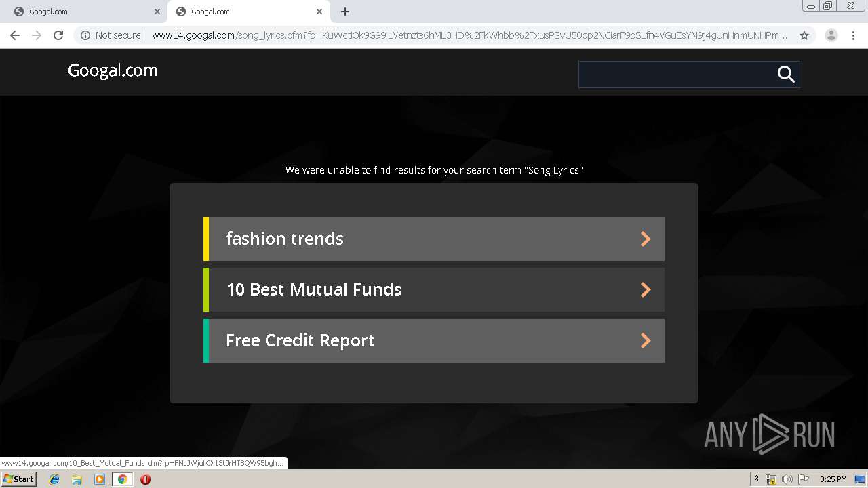868x488 pixels.
Task: Reload the current page
Action: (x=58, y=35)
